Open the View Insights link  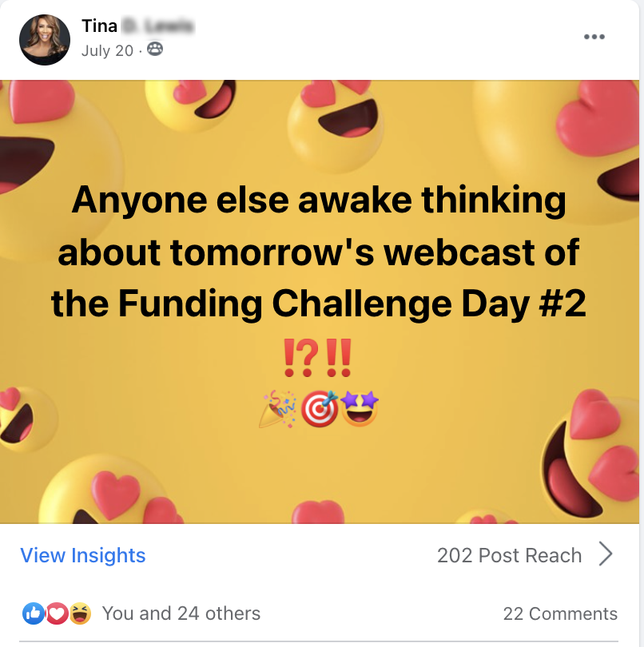coord(83,556)
